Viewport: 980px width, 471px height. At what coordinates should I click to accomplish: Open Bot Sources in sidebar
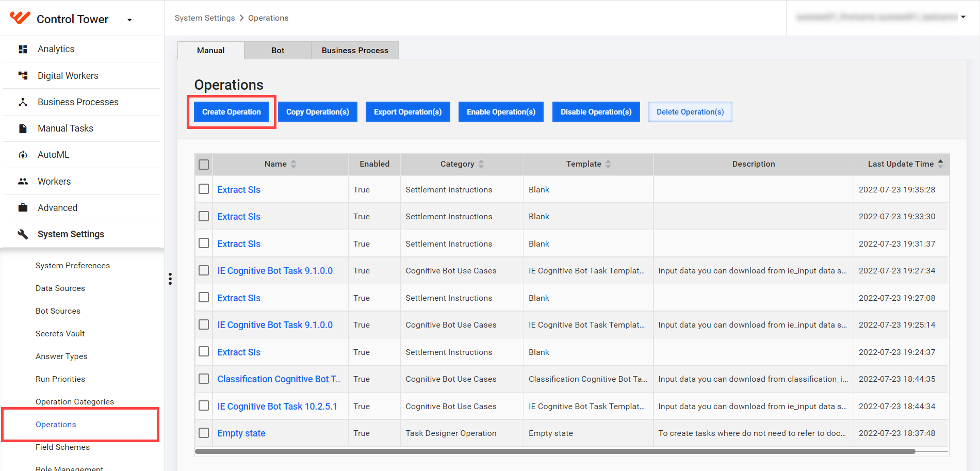[x=58, y=311]
